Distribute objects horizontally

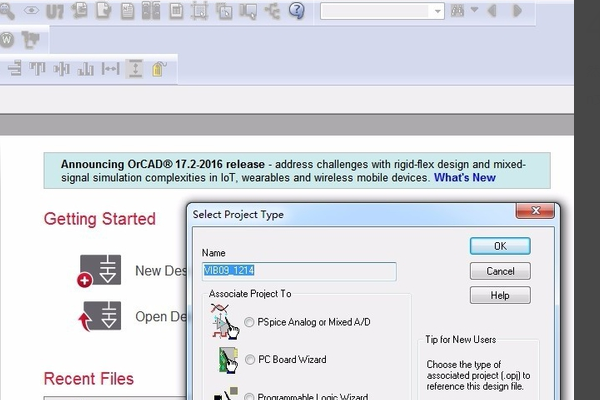click(111, 69)
